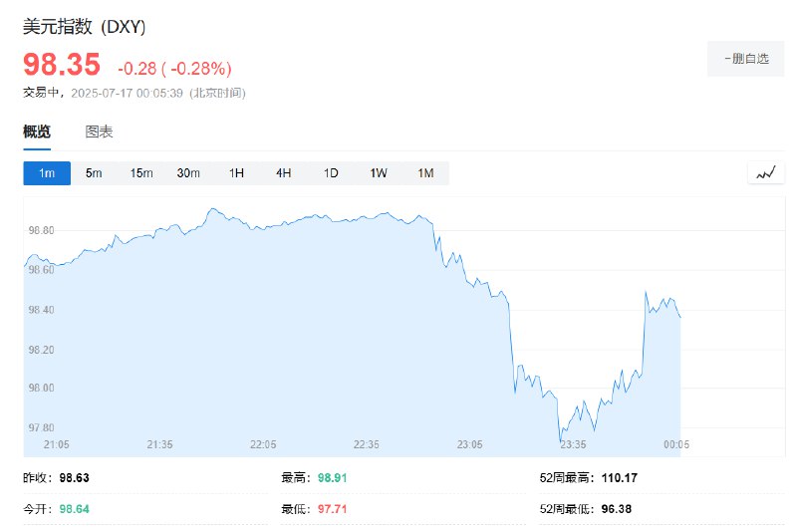797x532 pixels.
Task: Remove DXY from watchlist via 删自选 button
Action: point(745,59)
